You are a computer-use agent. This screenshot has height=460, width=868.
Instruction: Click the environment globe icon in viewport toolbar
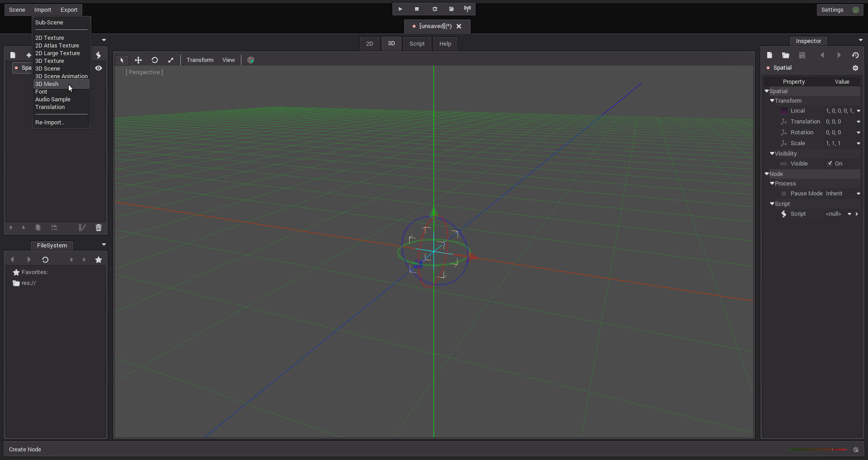point(251,60)
